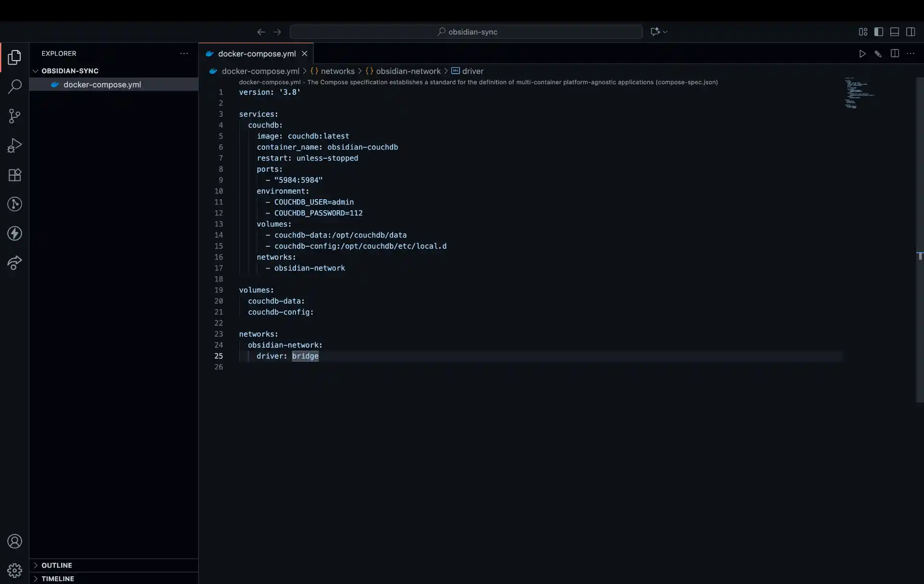Toggle the primary side bar visibility
Screen dimensions: 924x584
pos(878,32)
